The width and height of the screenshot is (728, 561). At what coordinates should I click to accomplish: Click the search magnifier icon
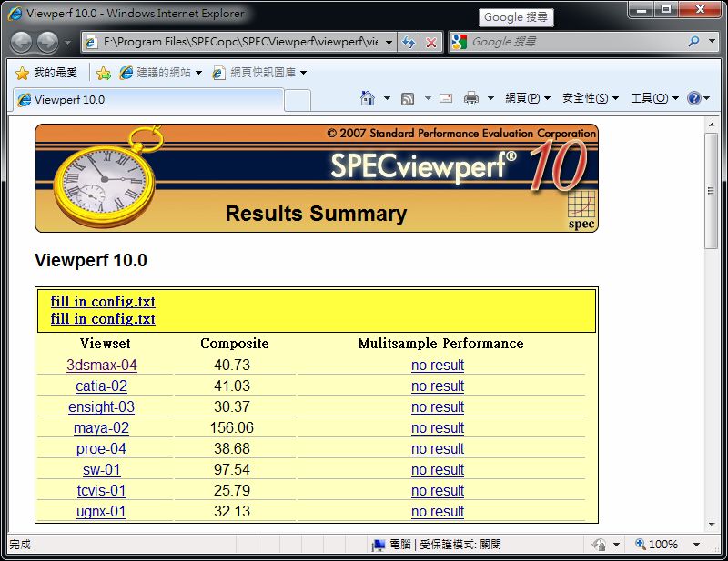tap(693, 42)
